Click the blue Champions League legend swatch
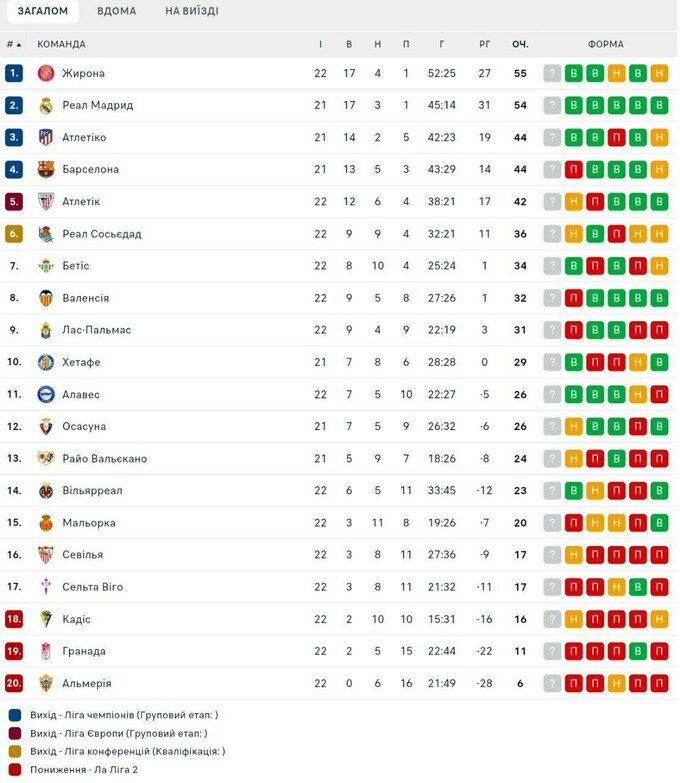The width and height of the screenshot is (680, 783). 15,716
